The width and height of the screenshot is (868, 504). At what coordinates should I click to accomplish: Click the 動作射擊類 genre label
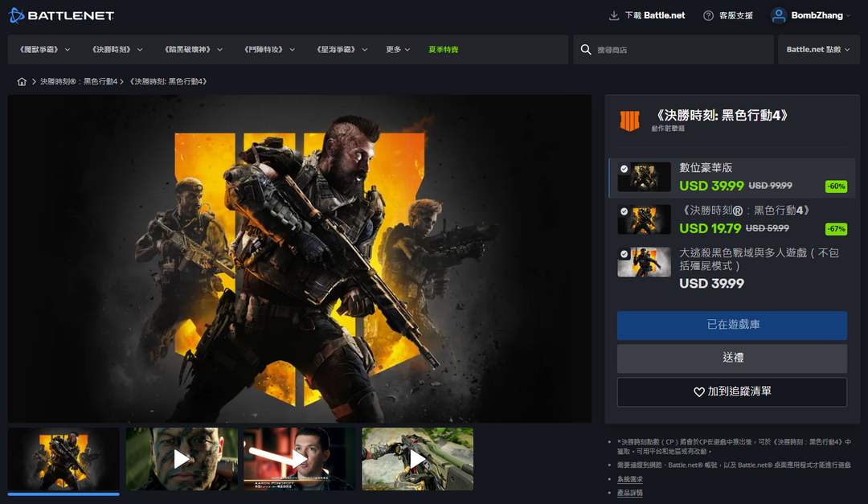tap(668, 129)
